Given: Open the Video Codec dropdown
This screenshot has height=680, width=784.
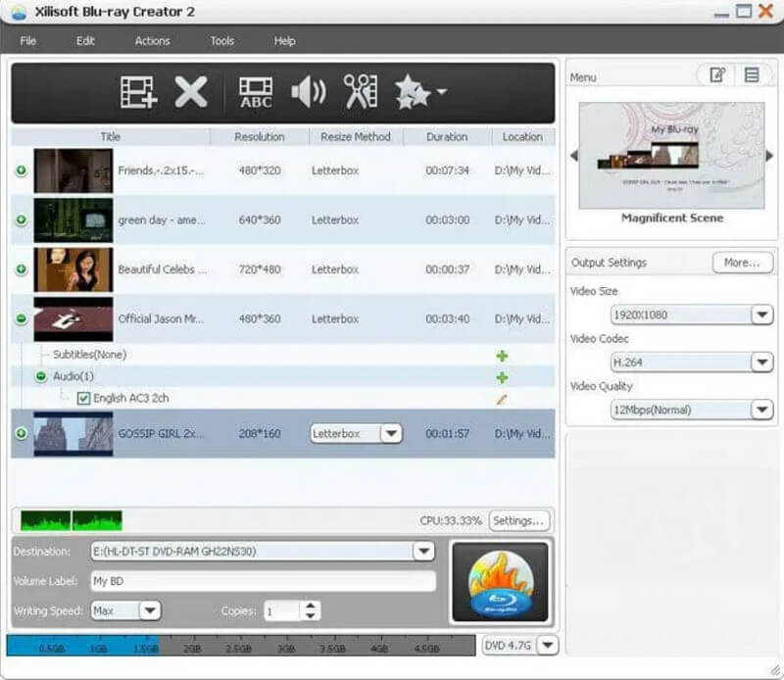Looking at the screenshot, I should click(x=762, y=362).
